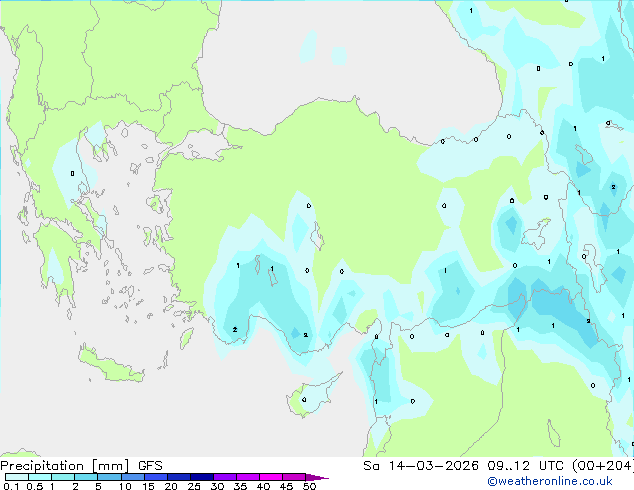This screenshot has height=490, width=634.
Task: Click the island of Crete on map
Action: (x=111, y=366)
